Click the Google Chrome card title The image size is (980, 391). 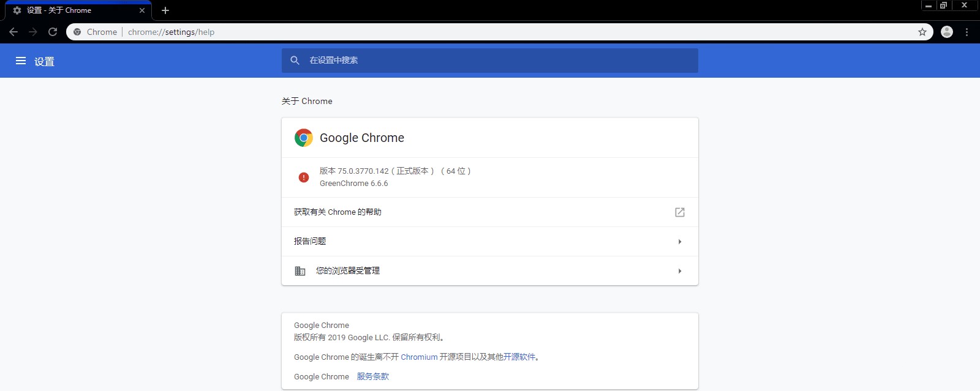(x=362, y=138)
